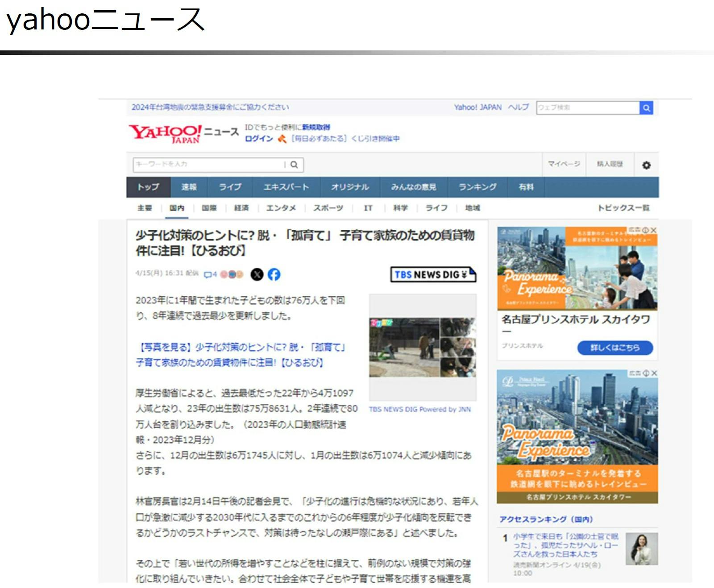
Task: Click the keyword search magnifier icon
Action: (x=294, y=165)
